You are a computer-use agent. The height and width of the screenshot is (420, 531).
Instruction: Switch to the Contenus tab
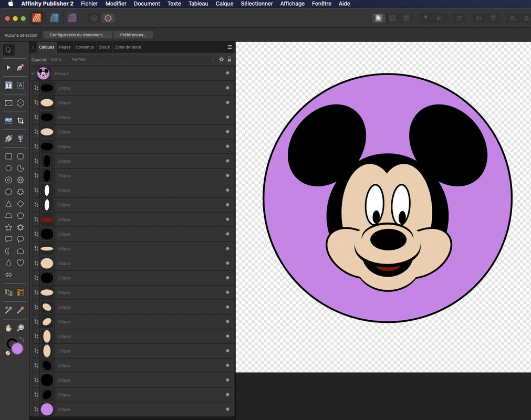pos(85,47)
